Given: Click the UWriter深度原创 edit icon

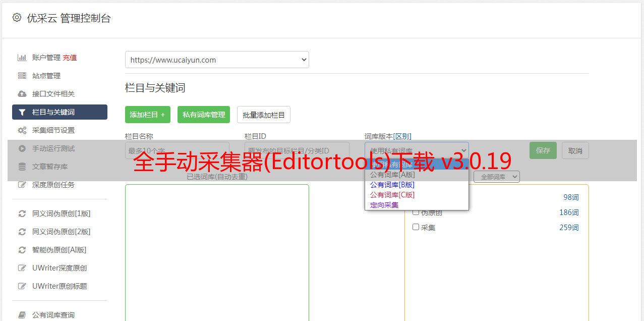Looking at the screenshot, I should pyautogui.click(x=22, y=268).
